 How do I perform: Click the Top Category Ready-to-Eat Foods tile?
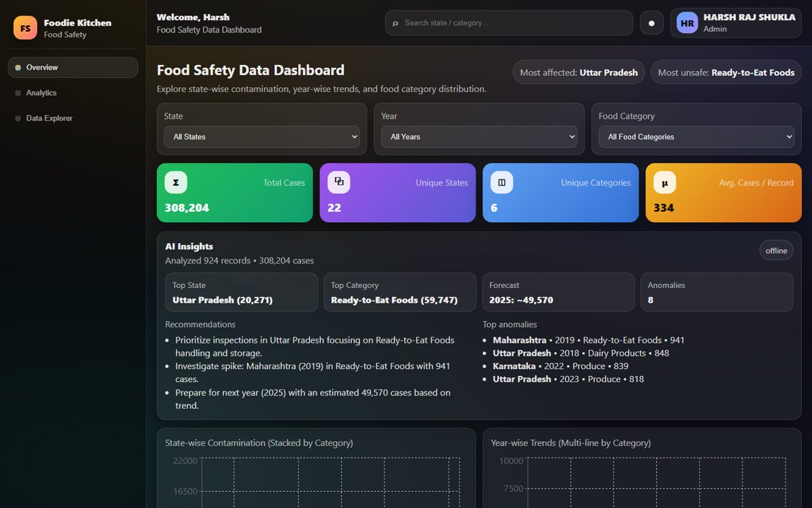click(400, 293)
